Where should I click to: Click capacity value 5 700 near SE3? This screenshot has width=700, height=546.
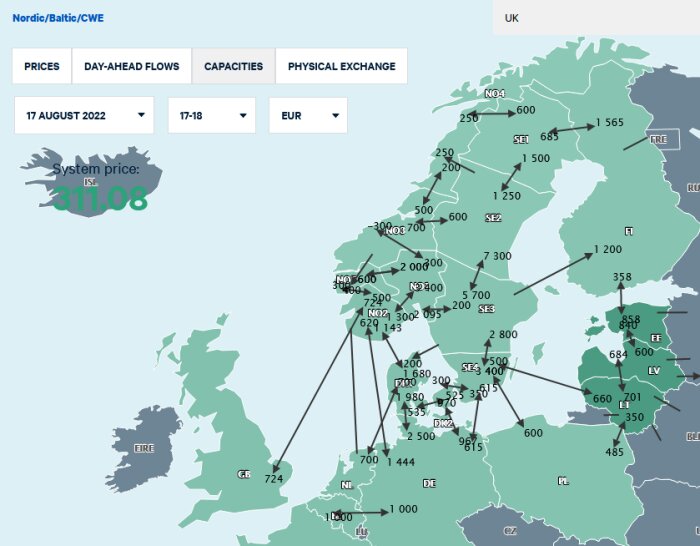coord(476,295)
